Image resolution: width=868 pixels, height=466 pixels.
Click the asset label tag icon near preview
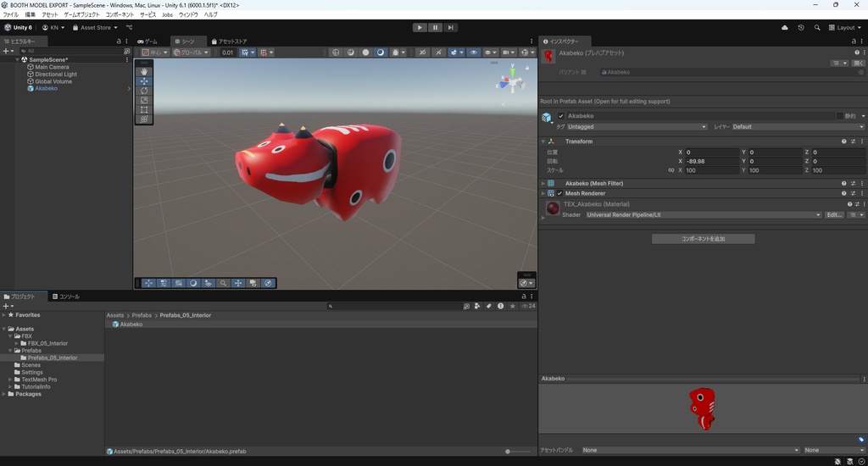(861, 440)
